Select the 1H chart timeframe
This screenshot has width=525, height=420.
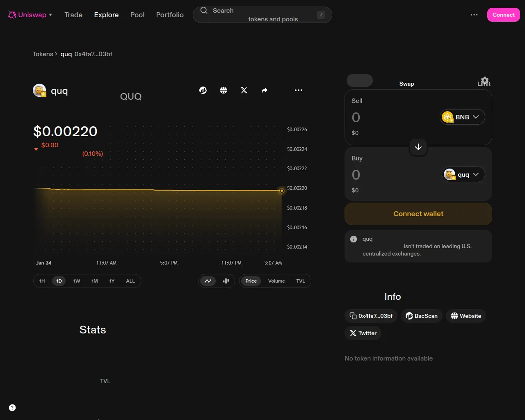[x=42, y=281]
